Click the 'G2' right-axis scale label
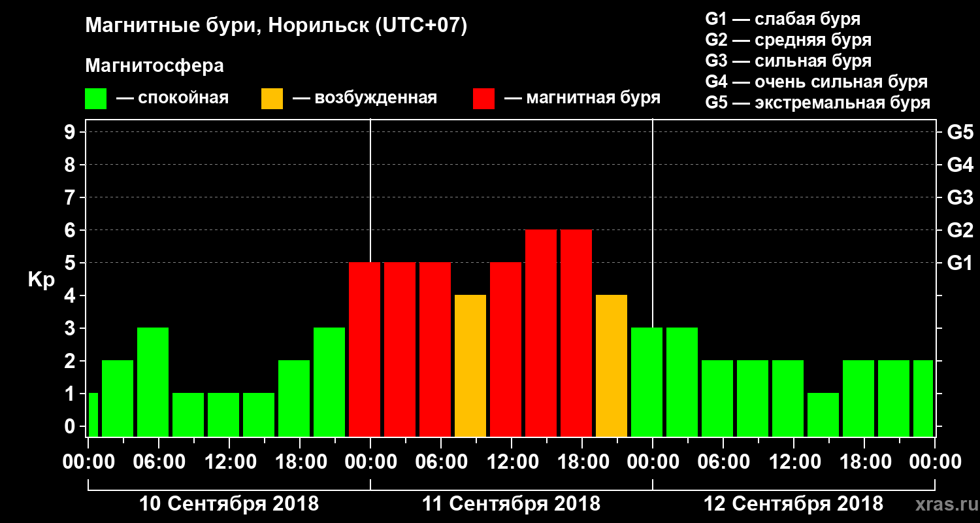Viewport: 980px width, 523px height. [x=960, y=230]
